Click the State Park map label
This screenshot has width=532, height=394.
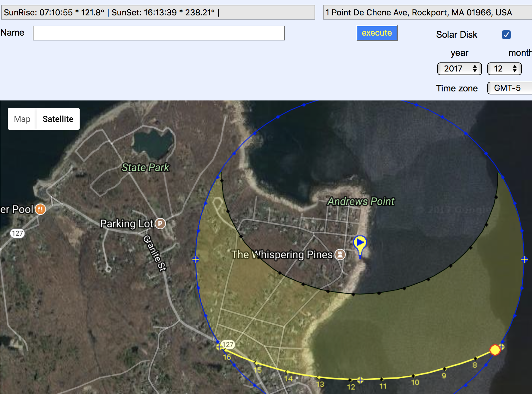(145, 167)
